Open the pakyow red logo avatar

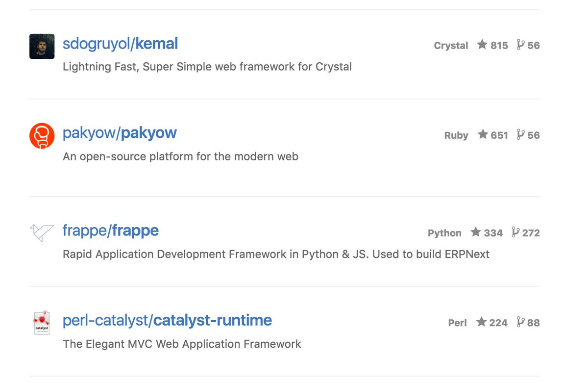[42, 136]
